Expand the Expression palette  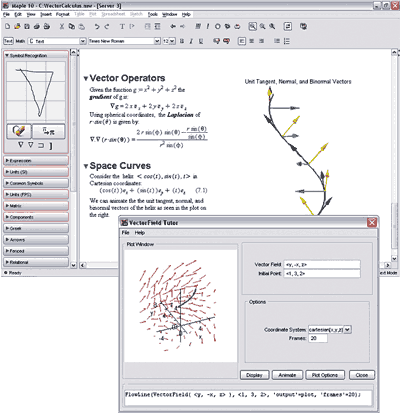tap(36, 161)
